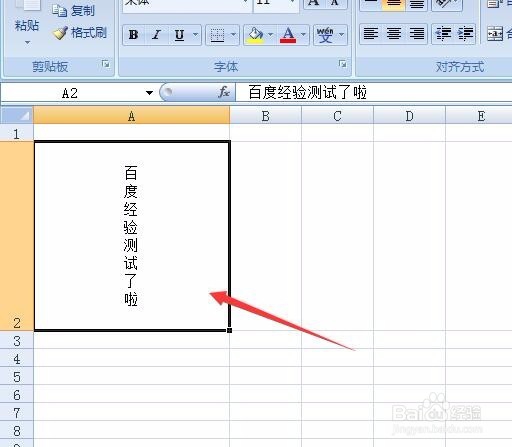The height and width of the screenshot is (447, 512).
Task: Click the formula bar text 百度经验测试了啦
Action: [x=308, y=92]
